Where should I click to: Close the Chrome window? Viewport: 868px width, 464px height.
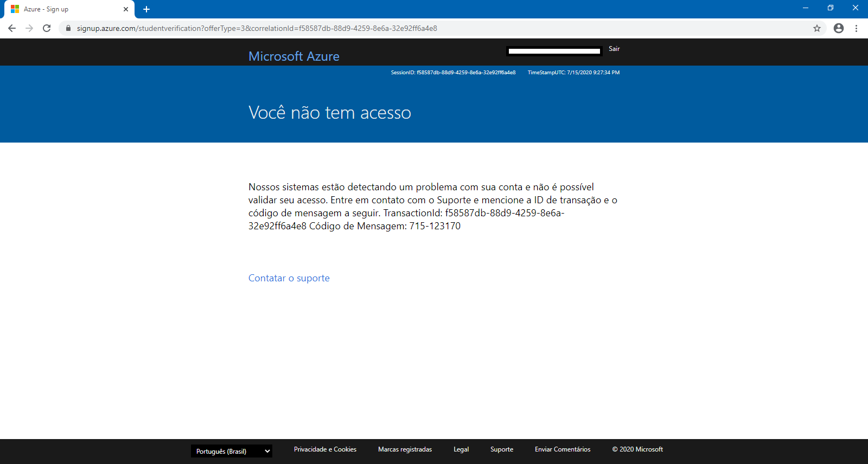coord(856,8)
